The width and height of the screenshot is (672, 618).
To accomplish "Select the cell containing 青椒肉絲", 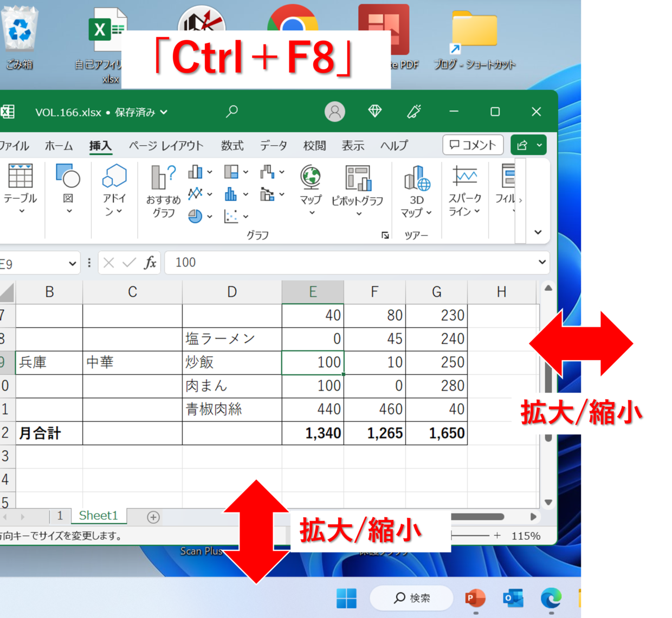I will [232, 409].
